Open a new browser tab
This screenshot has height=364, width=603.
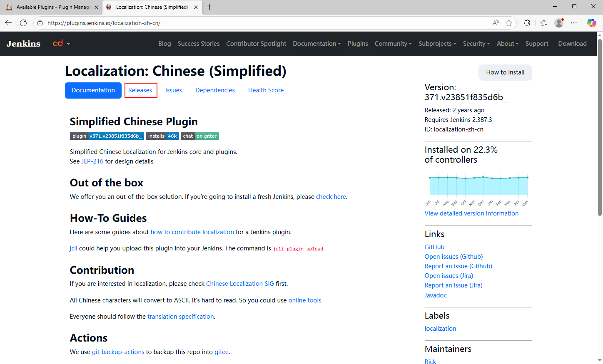(209, 7)
